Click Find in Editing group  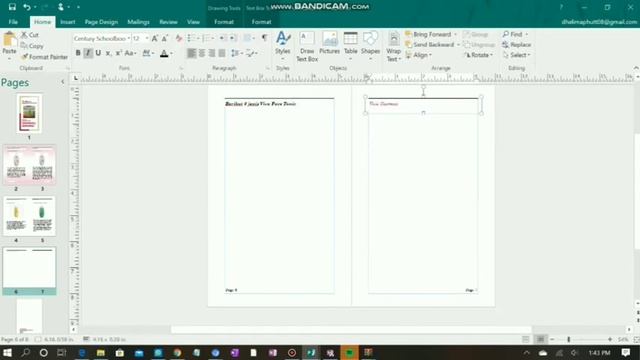click(513, 34)
